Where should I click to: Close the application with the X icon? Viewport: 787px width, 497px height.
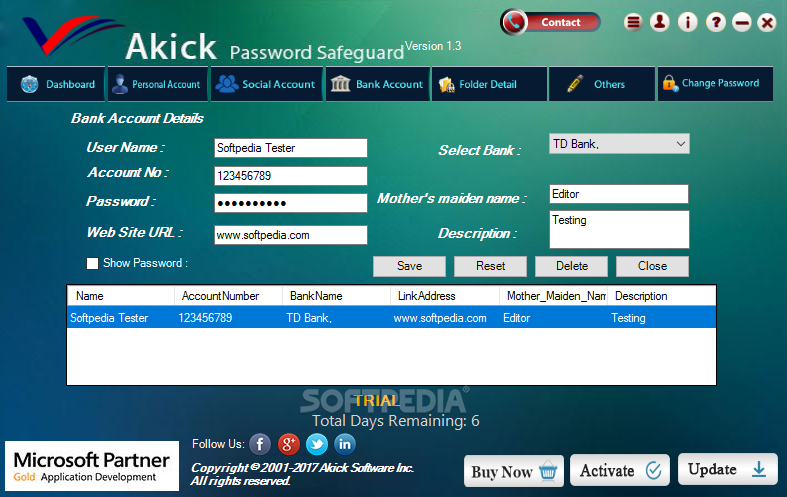click(x=767, y=22)
